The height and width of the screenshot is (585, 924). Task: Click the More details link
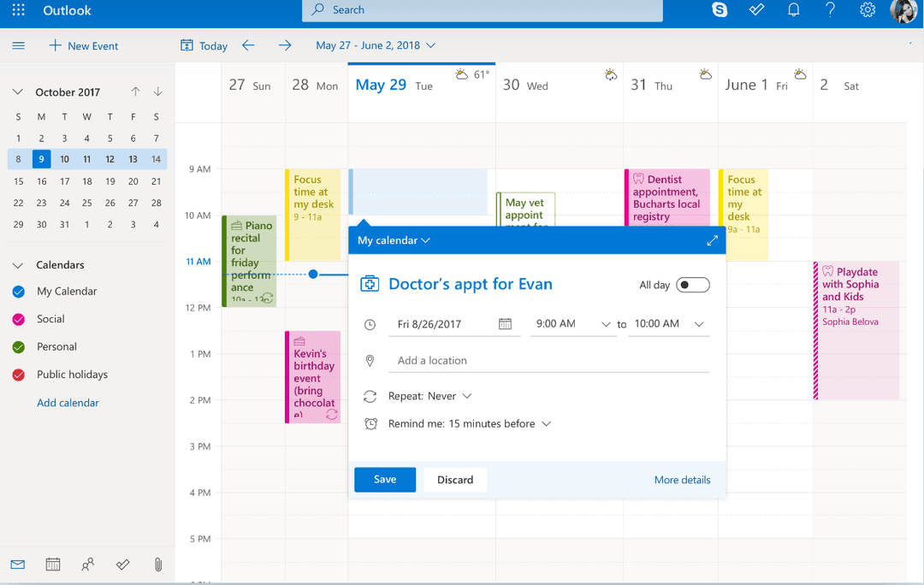pos(682,480)
